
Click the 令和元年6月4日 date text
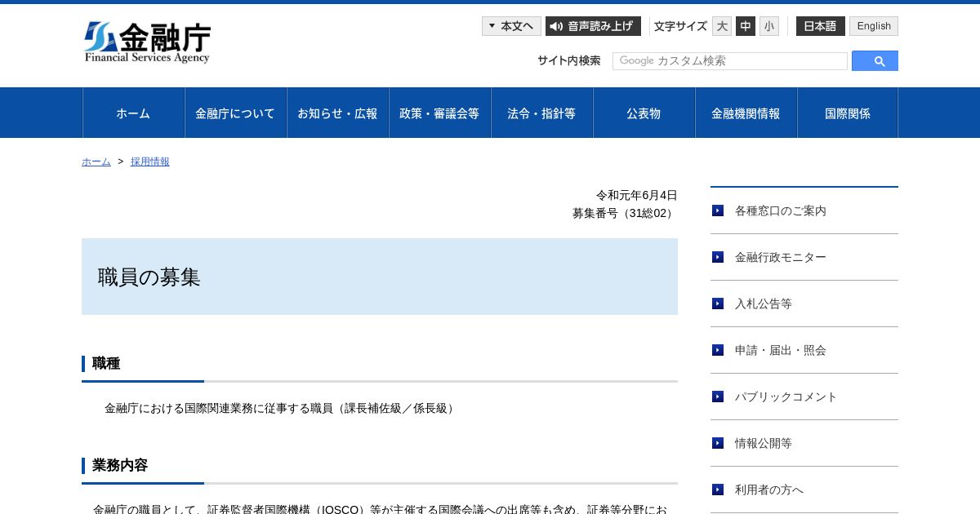(637, 195)
